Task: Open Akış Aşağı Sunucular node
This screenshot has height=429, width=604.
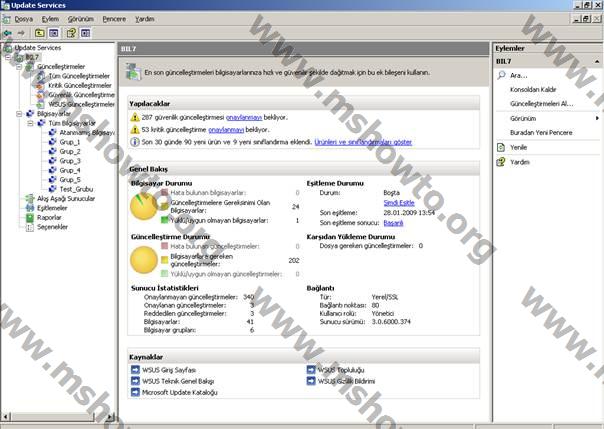Action: (66, 199)
